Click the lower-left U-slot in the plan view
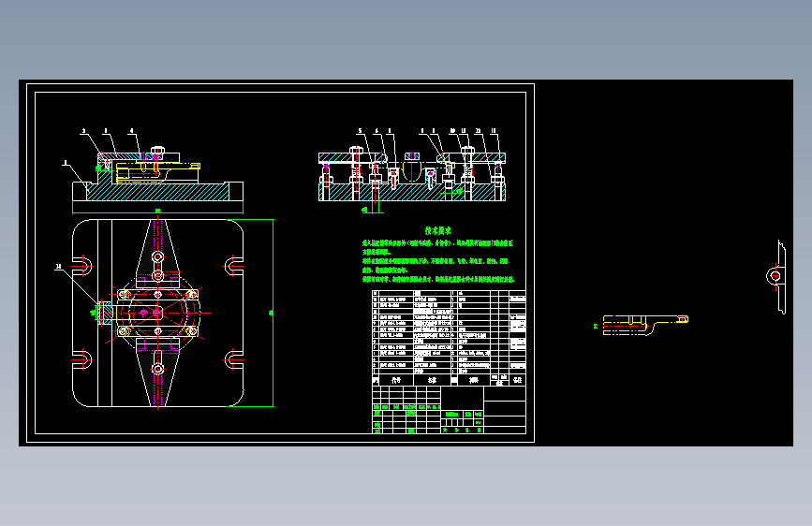This screenshot has width=812, height=526. 82,359
